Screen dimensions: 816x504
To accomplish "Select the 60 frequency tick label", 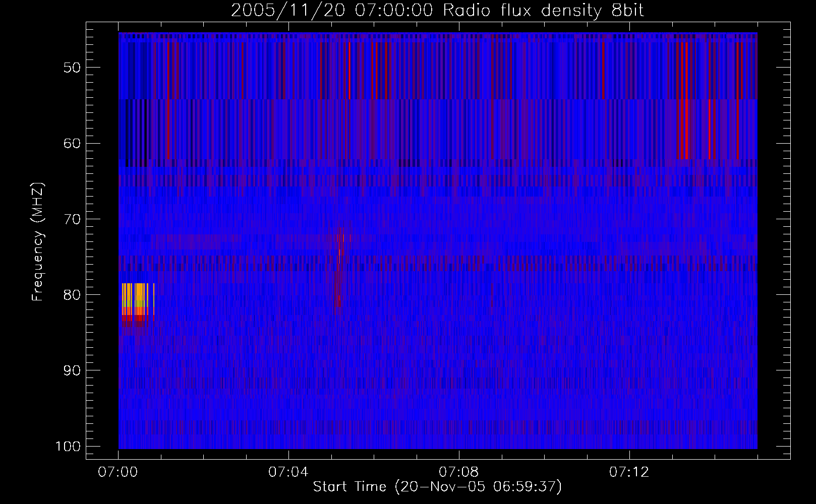I will 72,143.
